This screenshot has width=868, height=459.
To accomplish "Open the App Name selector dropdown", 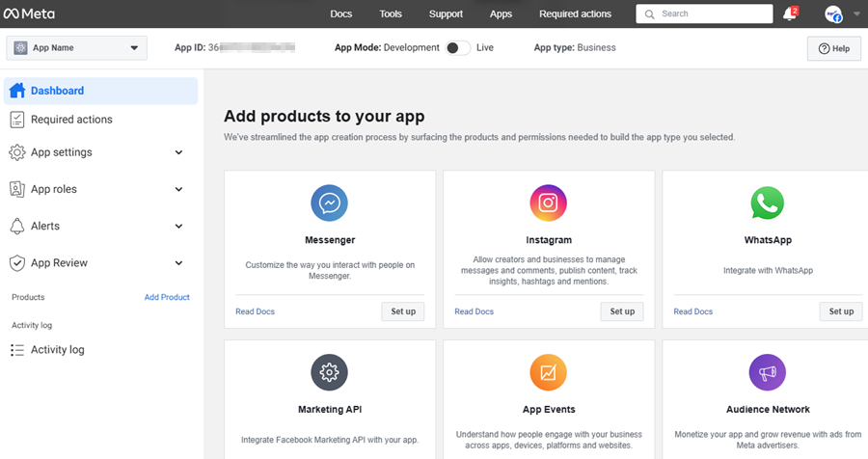I will click(x=77, y=47).
